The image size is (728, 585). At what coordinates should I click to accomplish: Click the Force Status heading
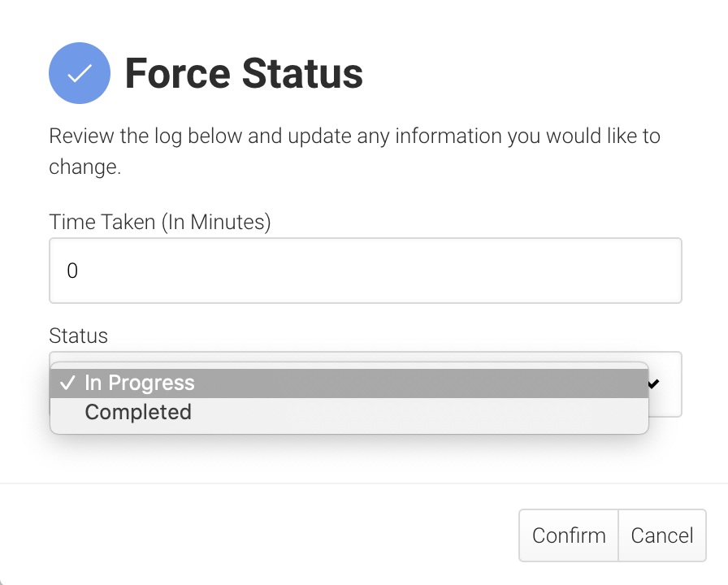(244, 74)
